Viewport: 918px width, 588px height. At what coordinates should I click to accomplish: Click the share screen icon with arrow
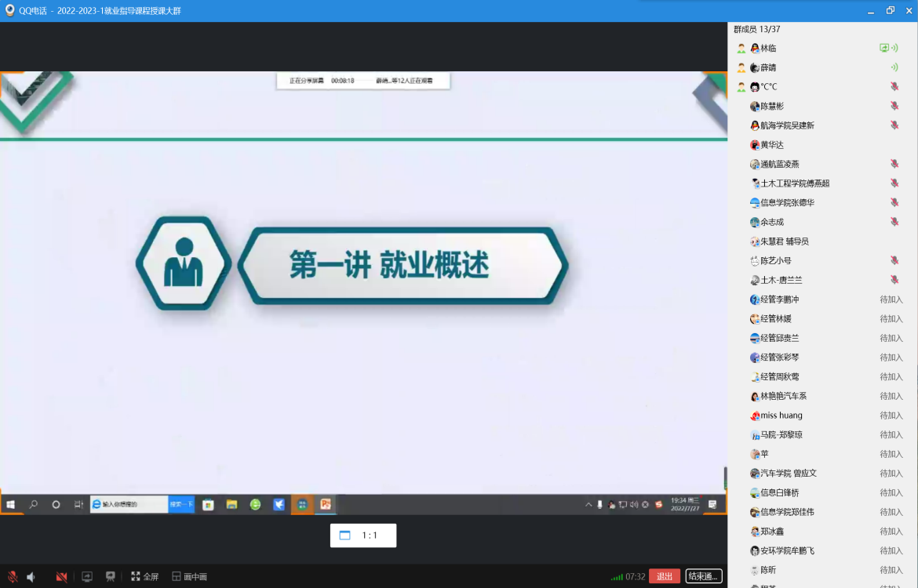[x=87, y=577]
